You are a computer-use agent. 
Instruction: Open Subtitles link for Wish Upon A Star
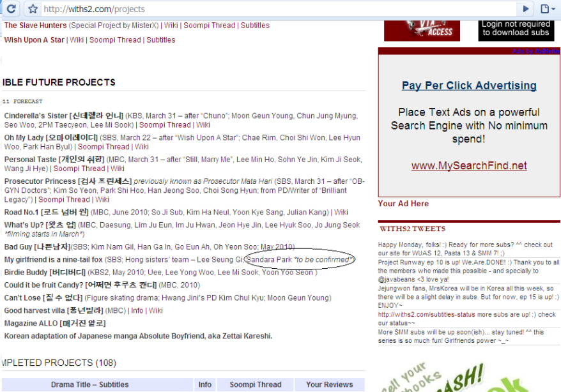tap(160, 40)
